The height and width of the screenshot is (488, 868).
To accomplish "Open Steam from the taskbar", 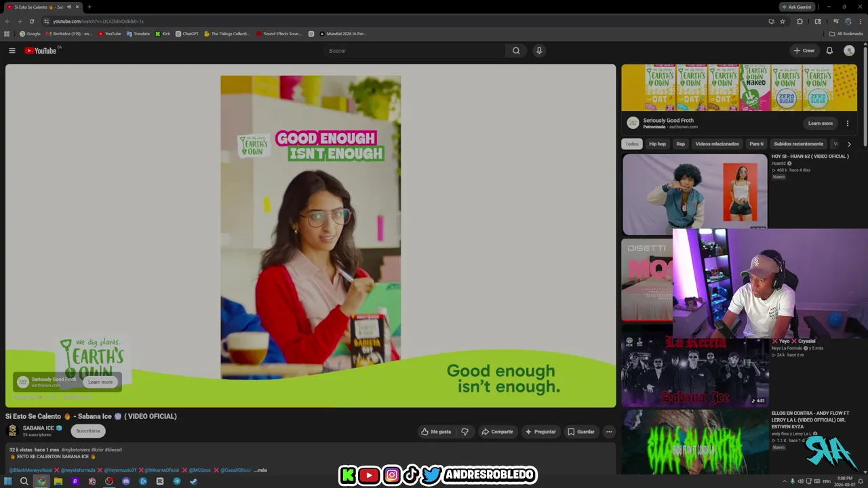I will coord(194,481).
